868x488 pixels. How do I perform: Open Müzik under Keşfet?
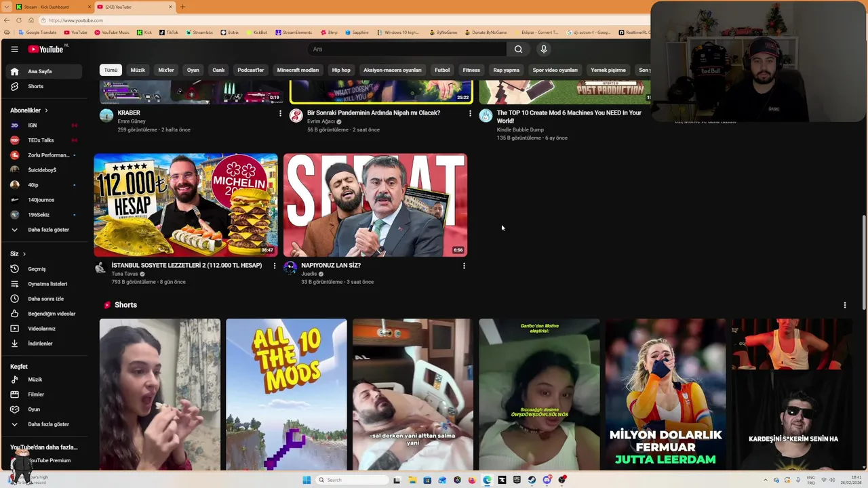(43, 380)
